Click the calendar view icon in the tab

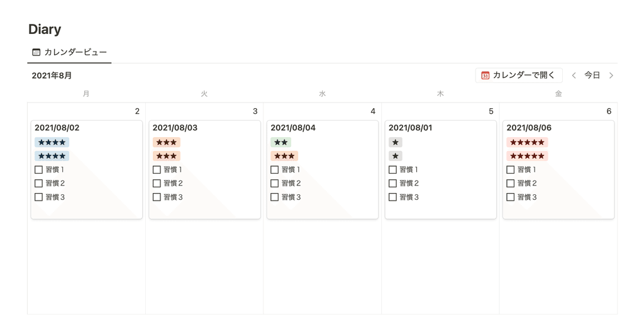36,52
